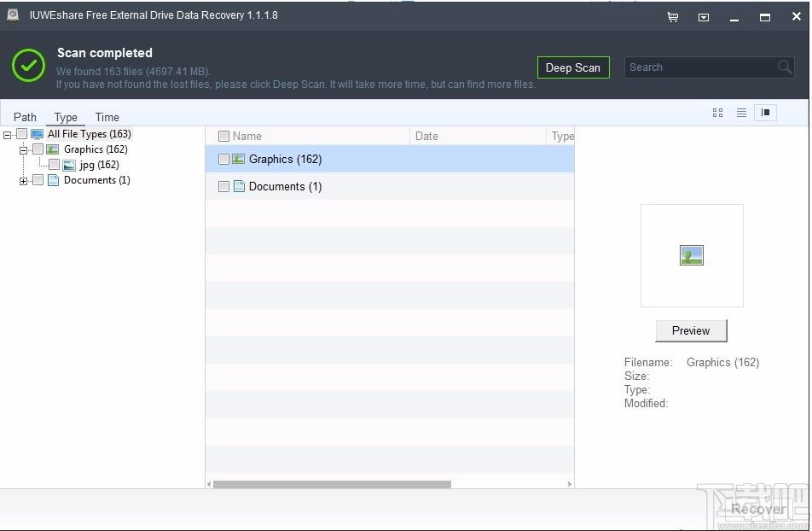Open the title bar dropdown menu icon

pos(703,17)
